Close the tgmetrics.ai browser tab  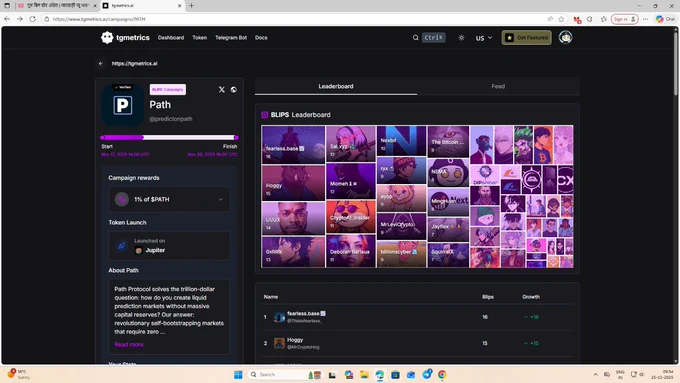tap(180, 6)
